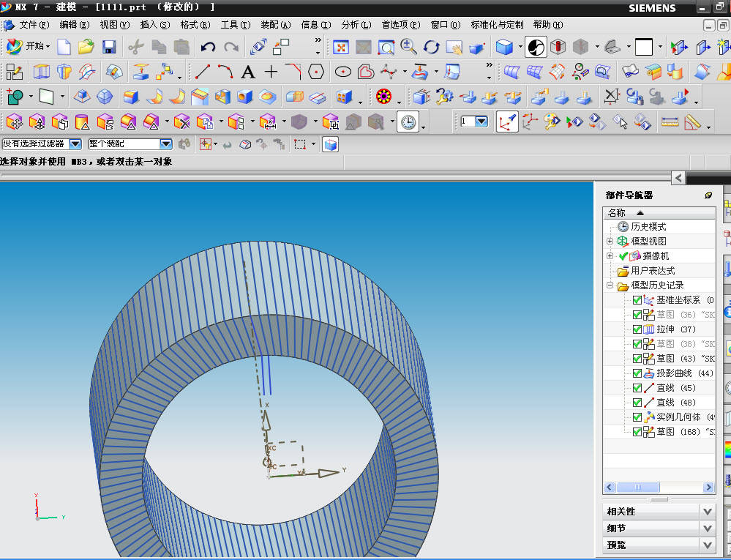
Task: Select 历史模式 in part navigator
Action: 648,227
